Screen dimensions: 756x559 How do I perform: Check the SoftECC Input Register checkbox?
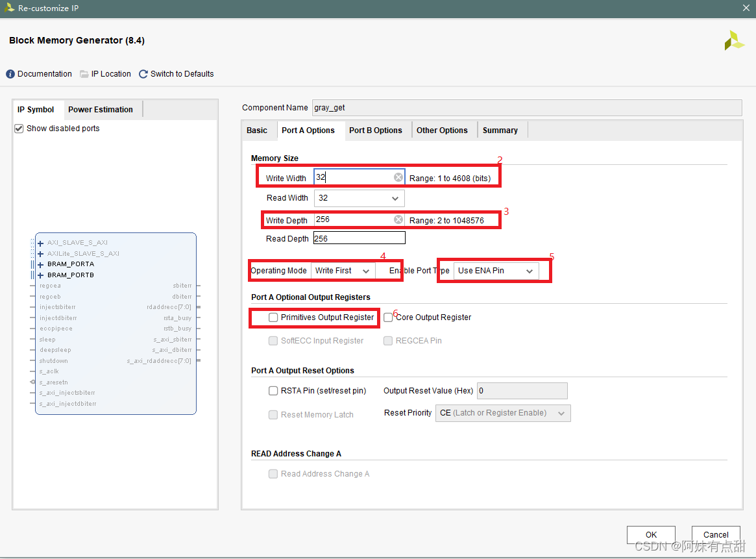273,340
